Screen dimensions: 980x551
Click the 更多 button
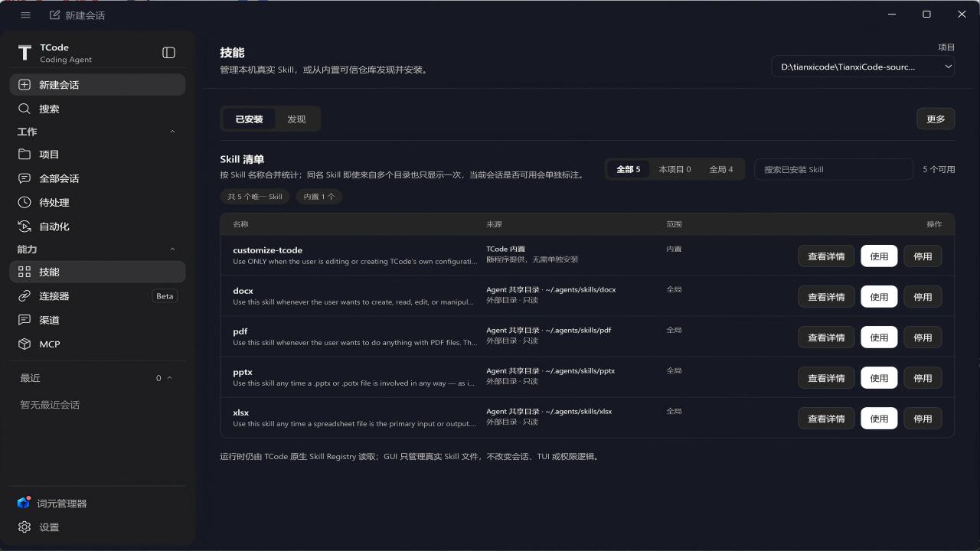(x=936, y=119)
